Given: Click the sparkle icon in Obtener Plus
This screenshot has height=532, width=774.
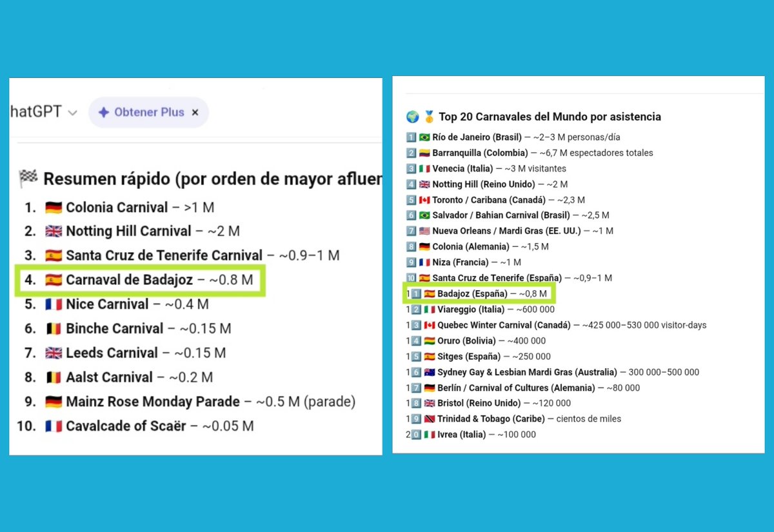Looking at the screenshot, I should coord(103,112).
